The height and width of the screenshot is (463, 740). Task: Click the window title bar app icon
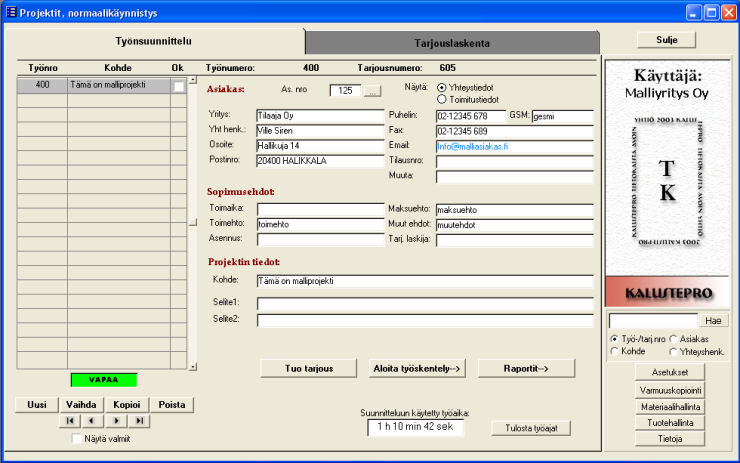10,12
